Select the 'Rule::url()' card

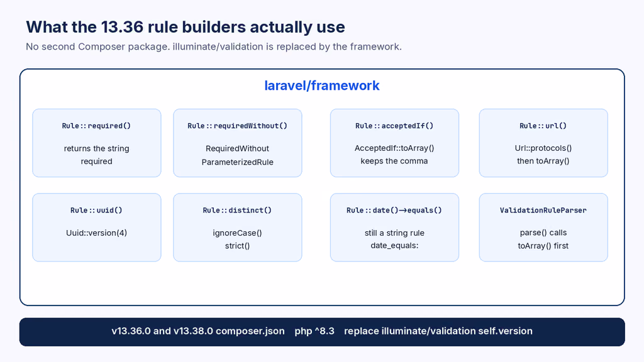[x=543, y=143]
